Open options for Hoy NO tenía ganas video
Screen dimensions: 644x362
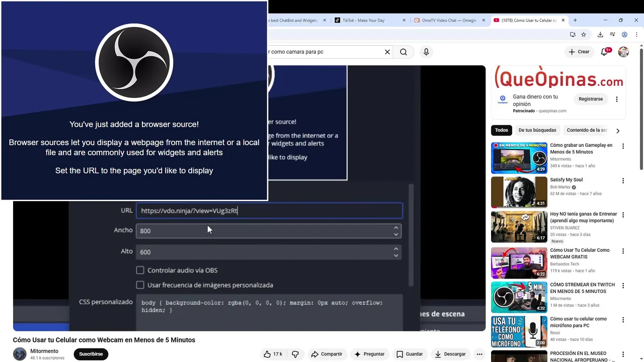(623, 215)
